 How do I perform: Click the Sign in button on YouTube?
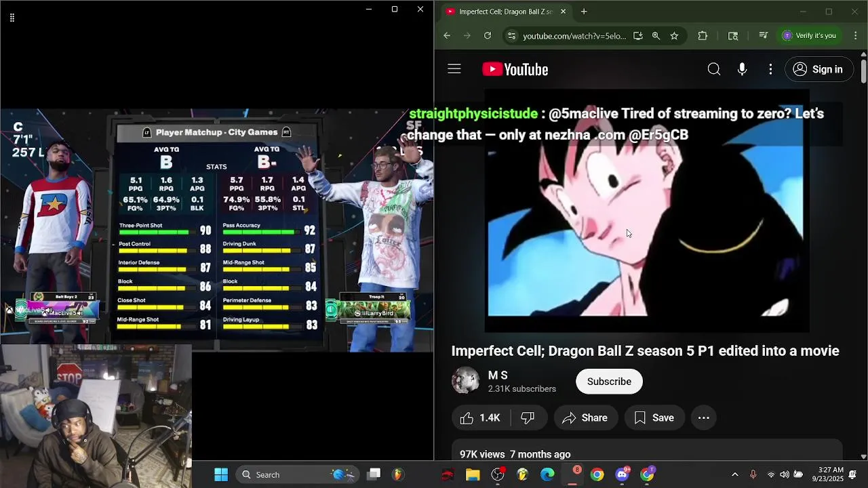(818, 69)
